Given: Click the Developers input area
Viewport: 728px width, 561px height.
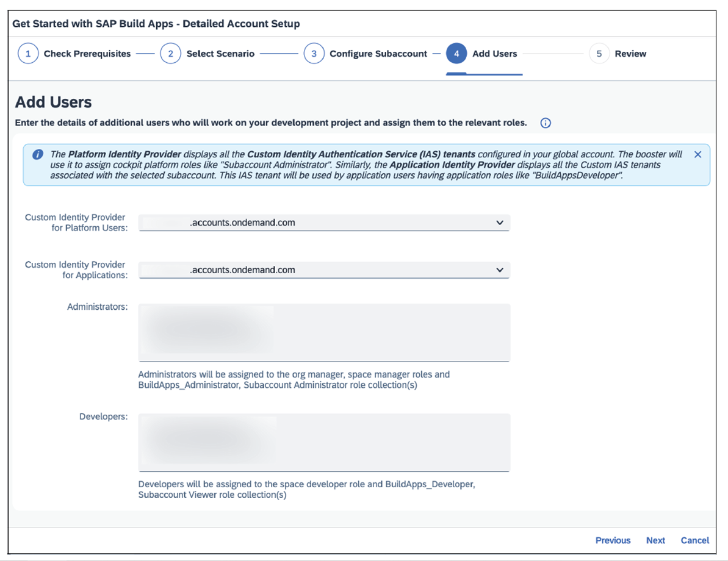Looking at the screenshot, I should (x=323, y=442).
